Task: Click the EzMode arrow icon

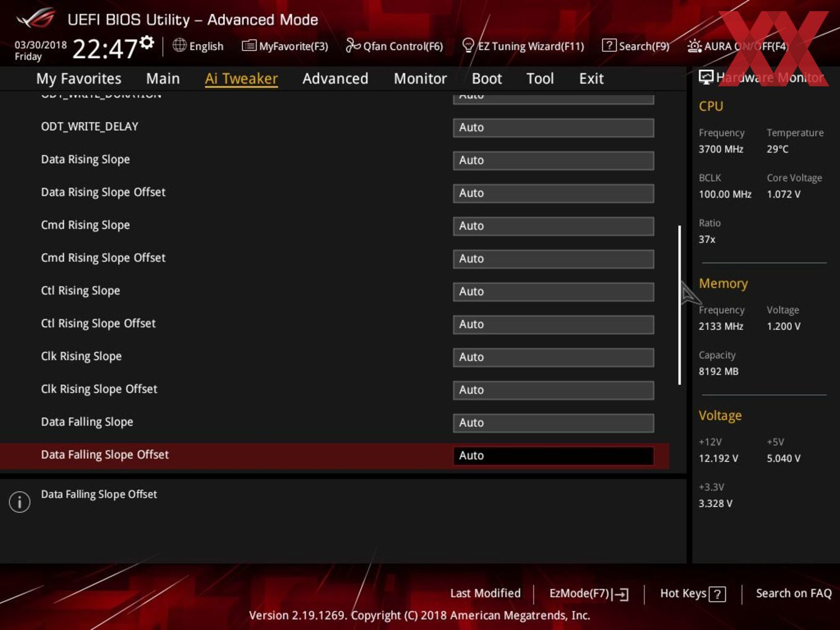Action: pos(621,594)
